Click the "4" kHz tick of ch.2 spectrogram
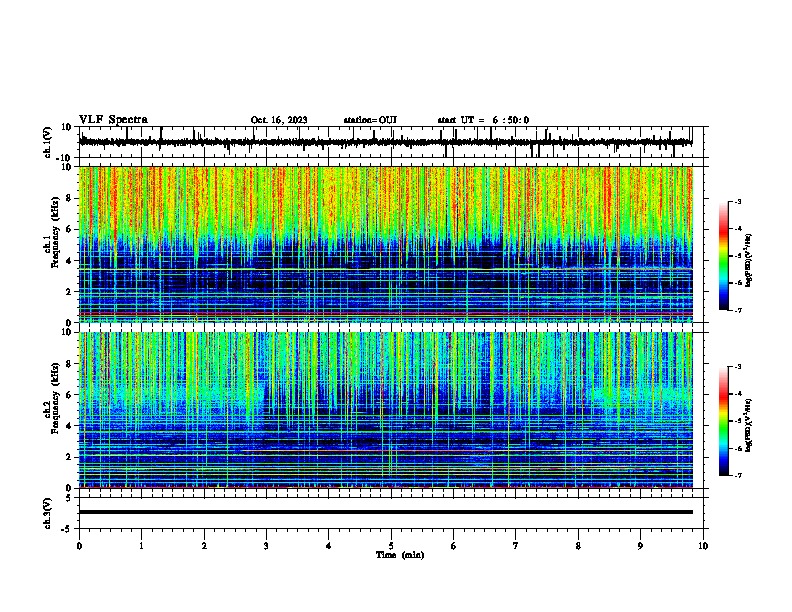 point(69,426)
